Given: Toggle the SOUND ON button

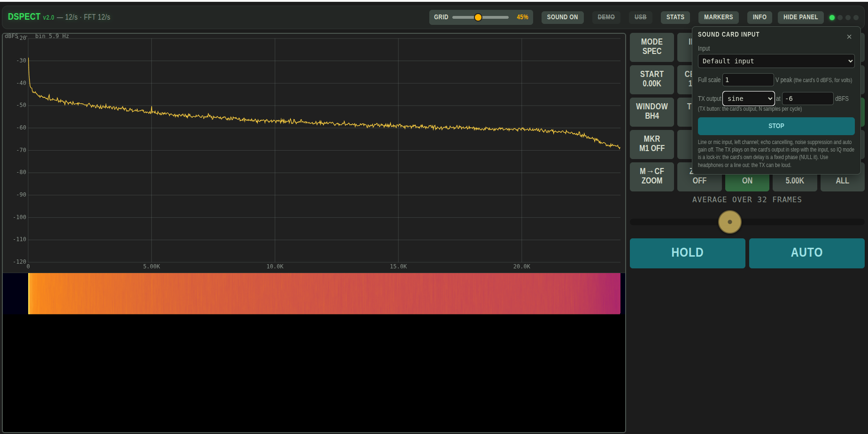Looking at the screenshot, I should point(562,17).
